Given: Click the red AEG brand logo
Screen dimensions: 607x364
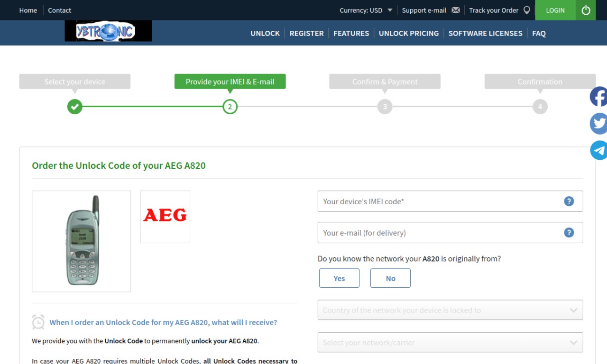Looking at the screenshot, I should click(x=165, y=217).
